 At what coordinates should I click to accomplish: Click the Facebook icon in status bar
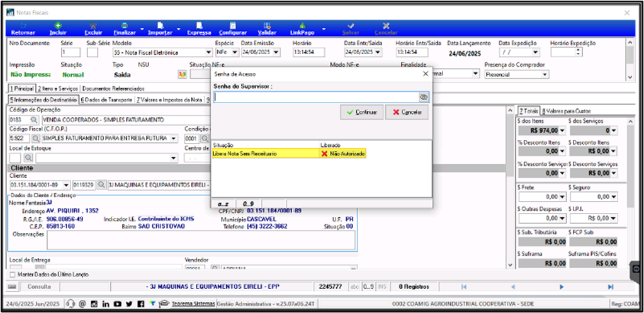click(x=141, y=304)
